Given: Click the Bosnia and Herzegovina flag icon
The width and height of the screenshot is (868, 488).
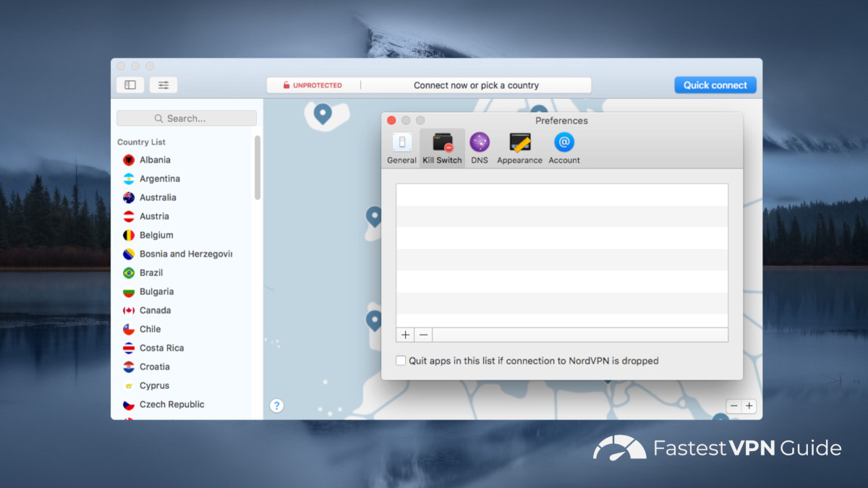Looking at the screenshot, I should point(129,254).
